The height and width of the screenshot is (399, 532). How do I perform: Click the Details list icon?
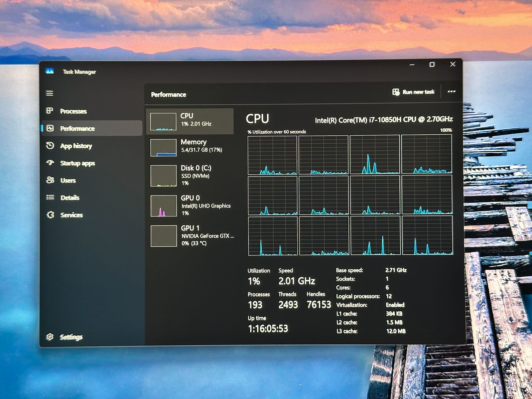[50, 198]
